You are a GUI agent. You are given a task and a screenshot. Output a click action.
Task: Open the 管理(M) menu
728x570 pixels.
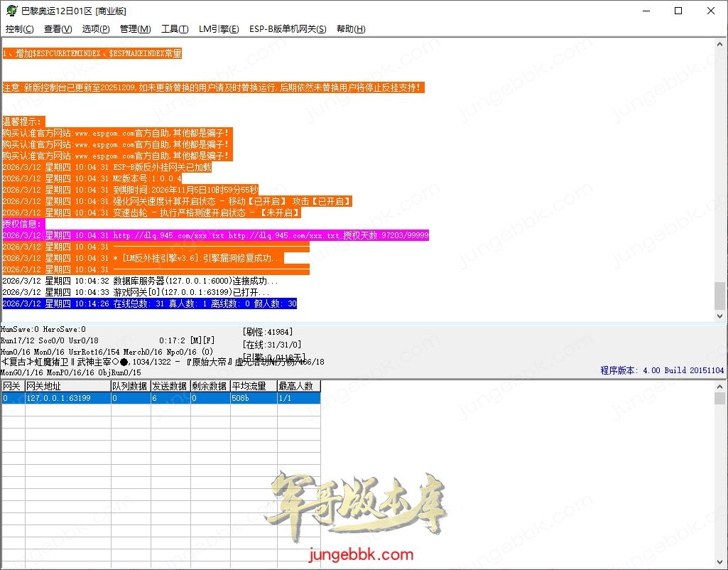coord(135,29)
